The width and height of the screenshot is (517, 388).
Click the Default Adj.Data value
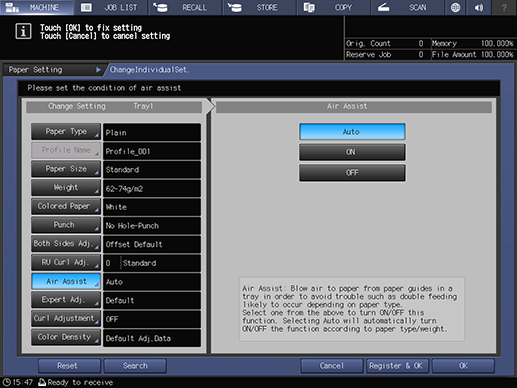[152, 338]
